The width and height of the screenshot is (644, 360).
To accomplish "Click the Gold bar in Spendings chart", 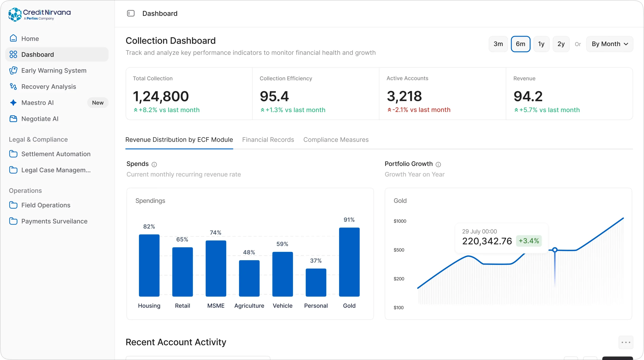I will 349,262.
